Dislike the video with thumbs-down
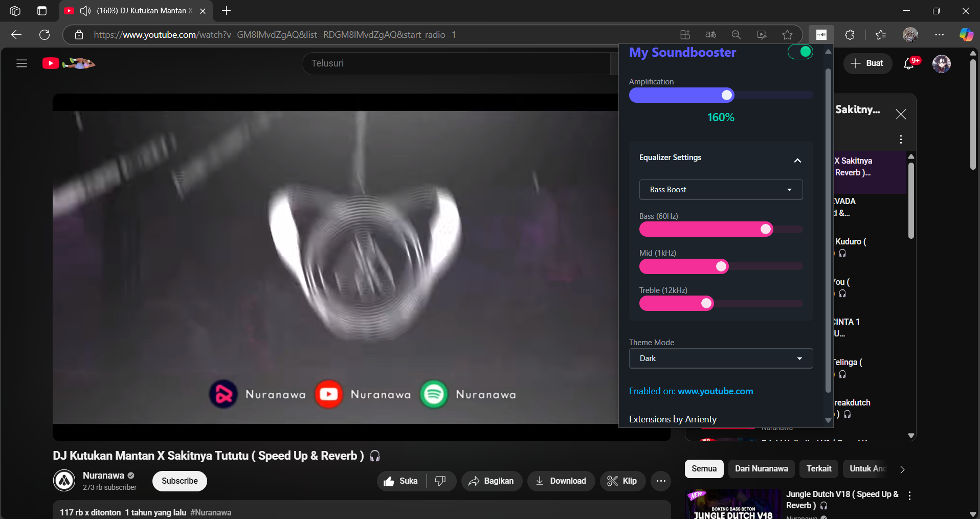The image size is (980, 519). [x=440, y=481]
